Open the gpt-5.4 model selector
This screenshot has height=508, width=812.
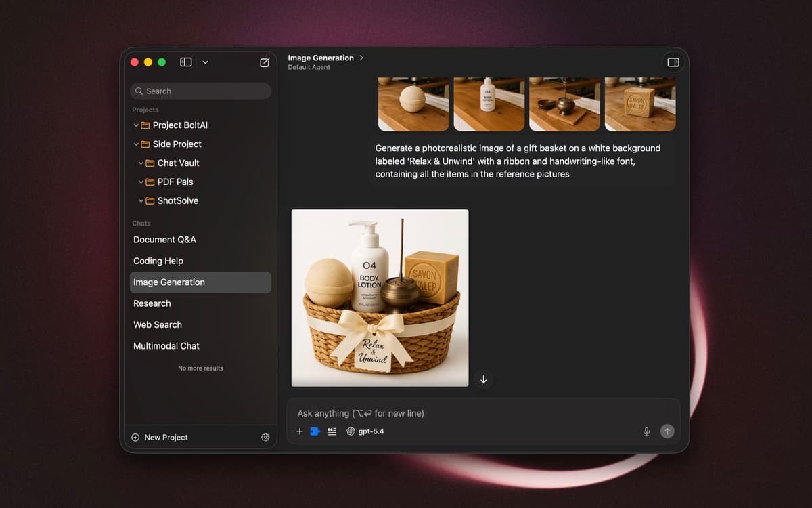click(365, 431)
